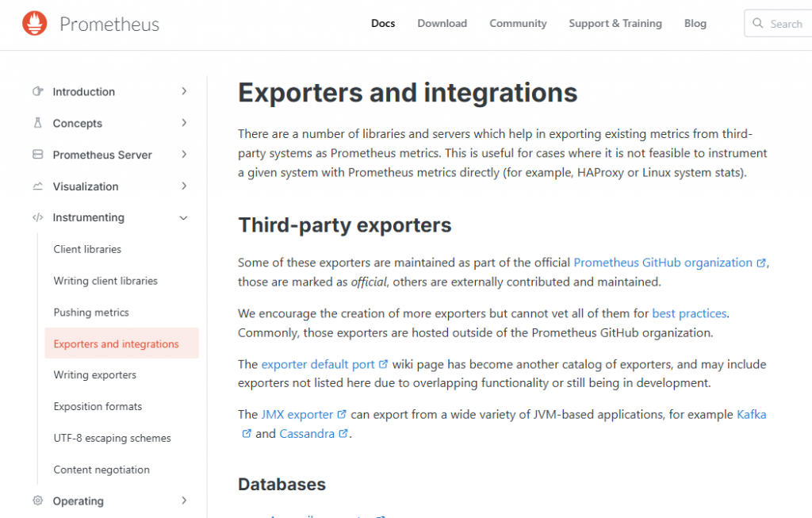Focus the Search input field
Image resolution: width=812 pixels, height=518 pixels.
[787, 24]
